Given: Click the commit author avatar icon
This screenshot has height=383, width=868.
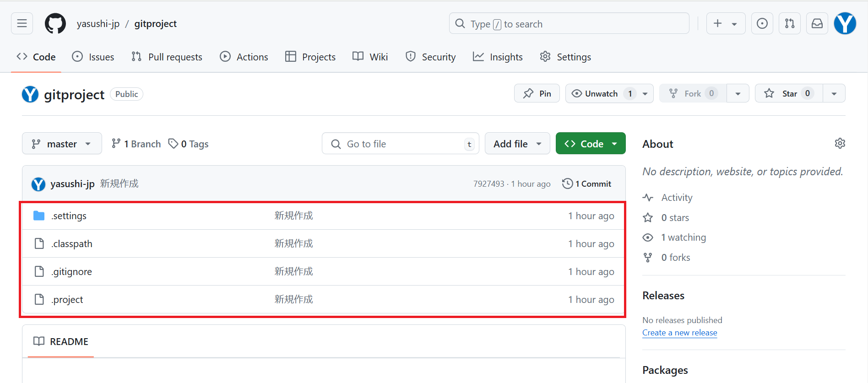Looking at the screenshot, I should click(38, 184).
